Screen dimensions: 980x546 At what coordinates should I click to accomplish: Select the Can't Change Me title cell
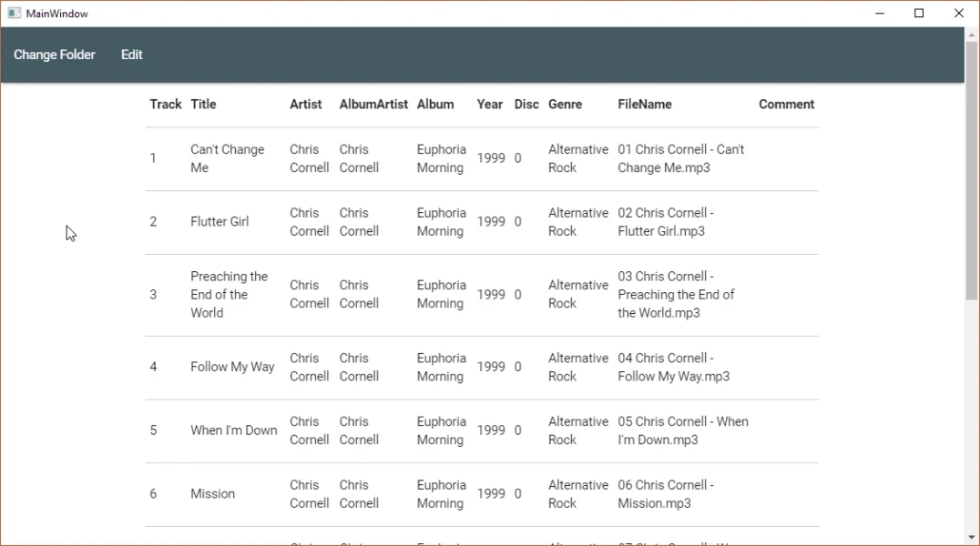coord(227,158)
